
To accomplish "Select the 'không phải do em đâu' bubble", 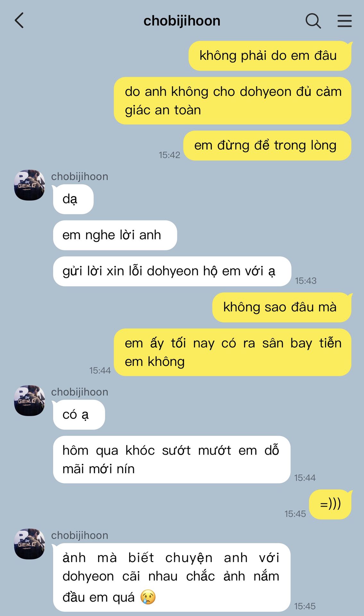I will (270, 56).
